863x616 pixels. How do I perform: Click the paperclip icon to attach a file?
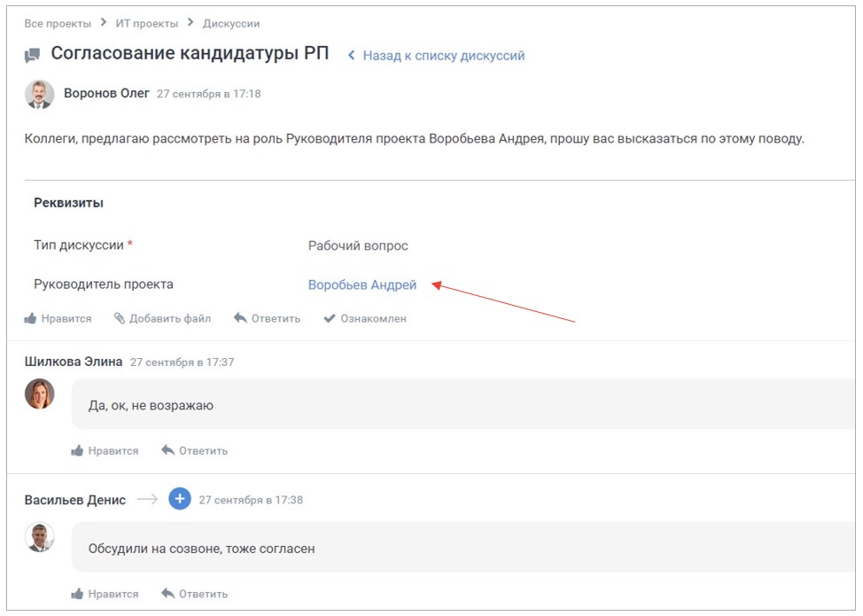117,318
